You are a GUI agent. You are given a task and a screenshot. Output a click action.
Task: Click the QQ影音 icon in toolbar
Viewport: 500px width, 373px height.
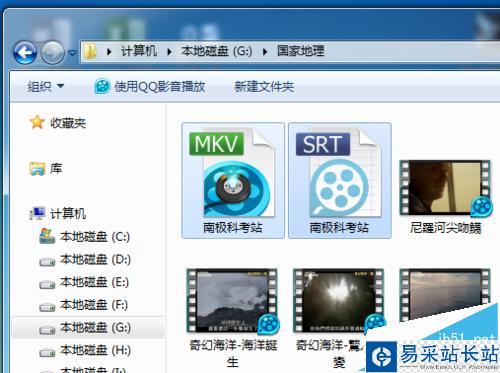[x=102, y=87]
